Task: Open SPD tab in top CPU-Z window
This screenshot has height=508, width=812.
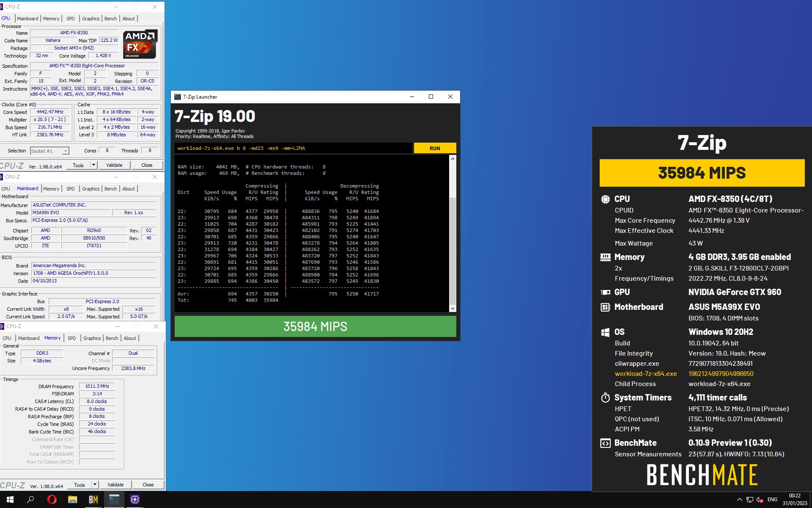Action: (71, 19)
